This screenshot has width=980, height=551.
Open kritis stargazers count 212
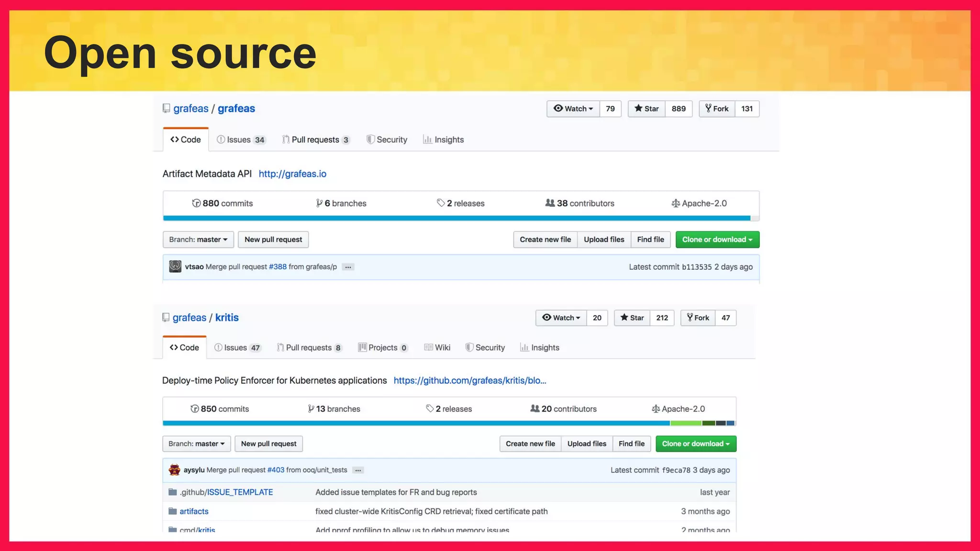[x=662, y=318]
